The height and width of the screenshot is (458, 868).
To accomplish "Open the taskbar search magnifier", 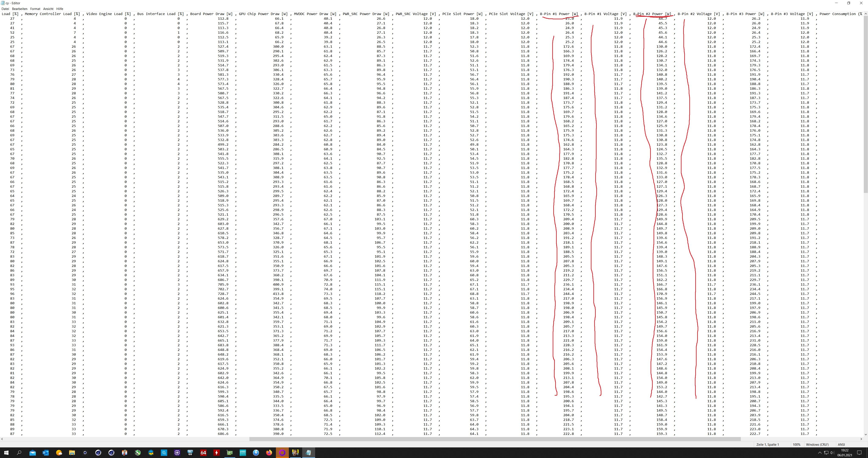I will (x=19, y=453).
